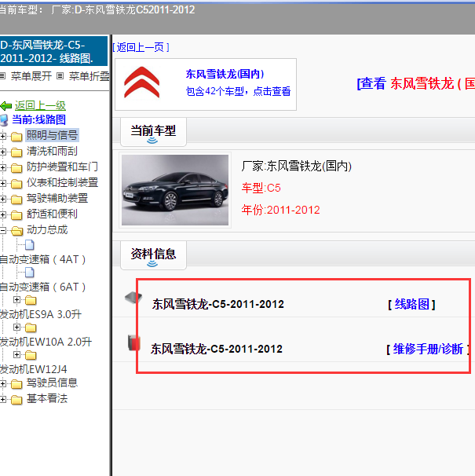Select 发动机ES9A 3.0升 tree item
Image resolution: width=475 pixels, height=476 pixels.
click(x=41, y=314)
